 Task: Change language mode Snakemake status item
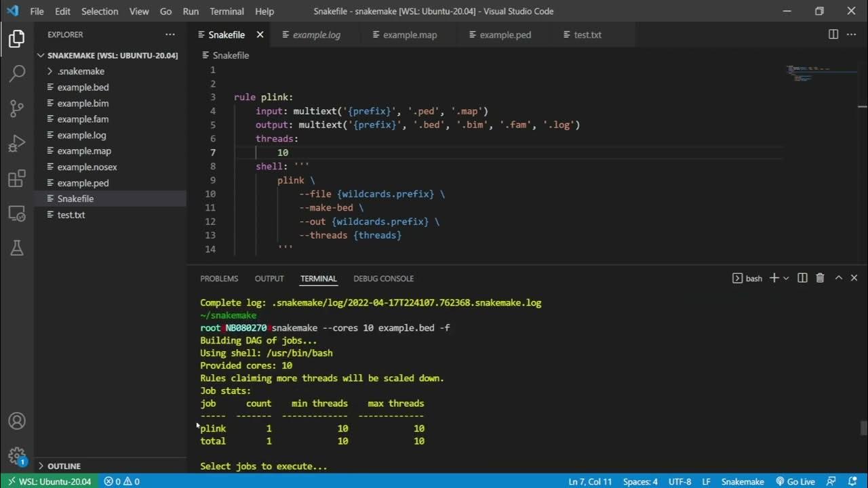(x=743, y=481)
